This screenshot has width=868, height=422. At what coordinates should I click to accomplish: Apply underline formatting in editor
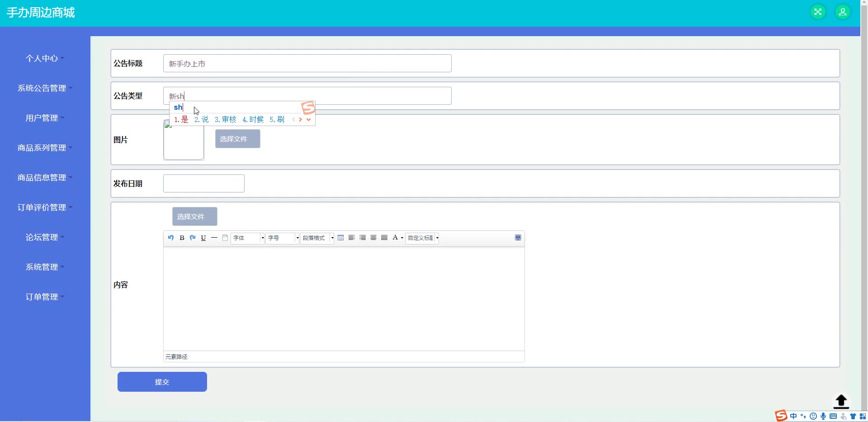[203, 238]
